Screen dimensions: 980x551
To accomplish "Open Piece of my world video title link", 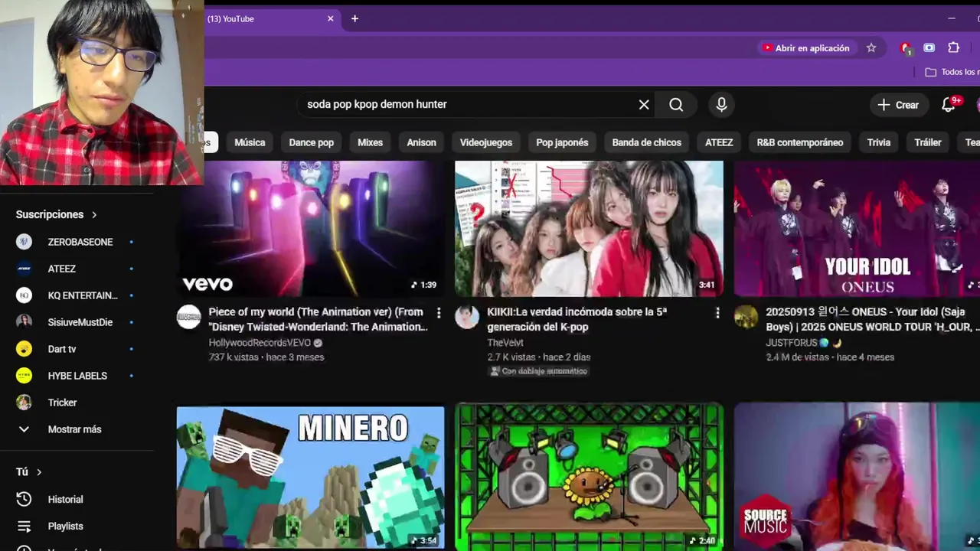I will (x=318, y=319).
